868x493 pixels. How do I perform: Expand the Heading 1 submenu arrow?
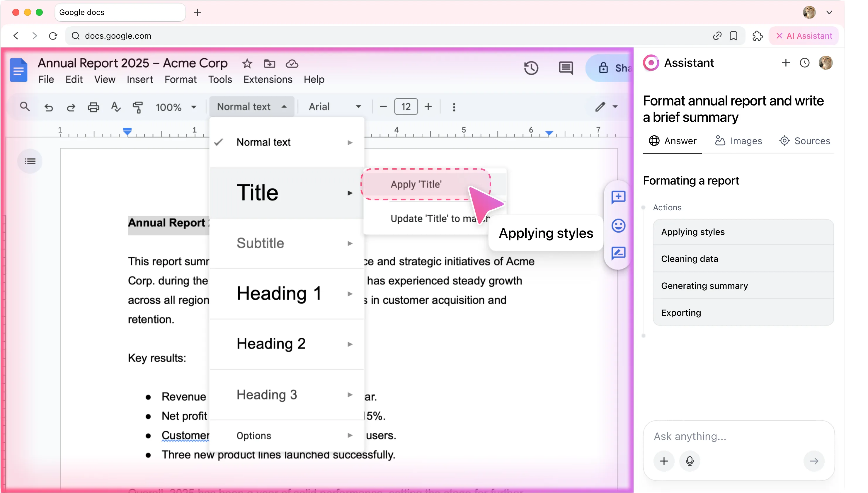[350, 294]
